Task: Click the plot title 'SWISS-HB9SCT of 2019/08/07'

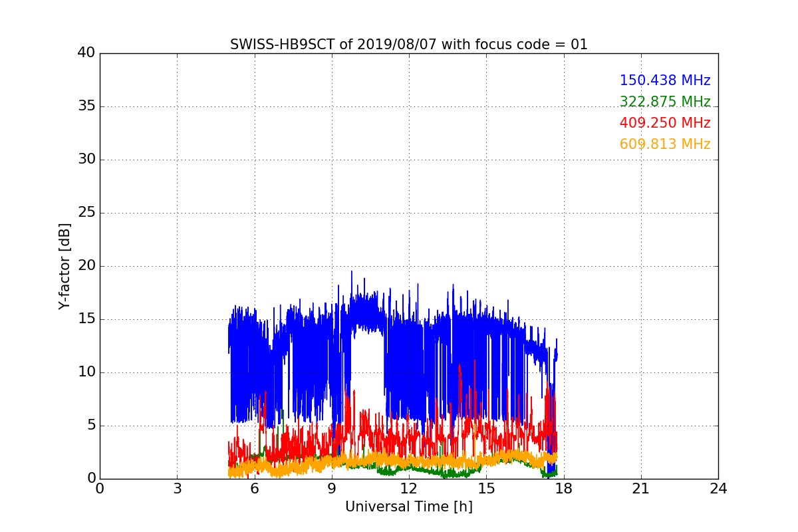Action: click(x=409, y=45)
